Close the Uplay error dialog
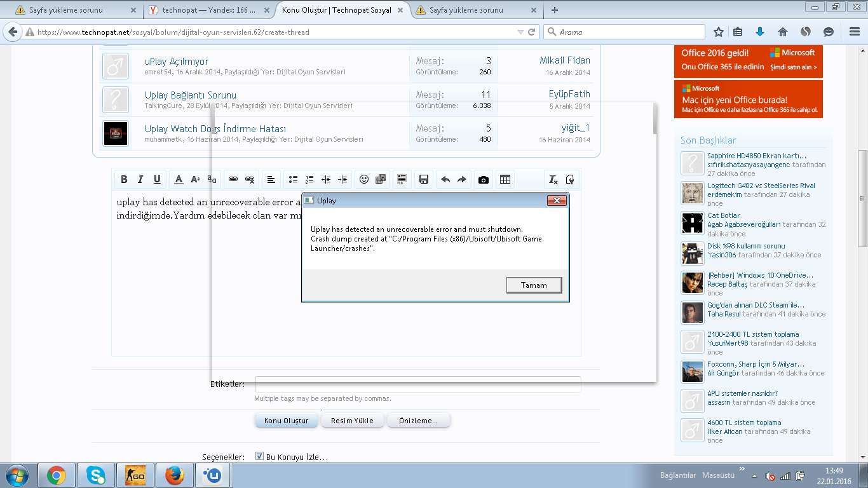The image size is (868, 488). [556, 201]
